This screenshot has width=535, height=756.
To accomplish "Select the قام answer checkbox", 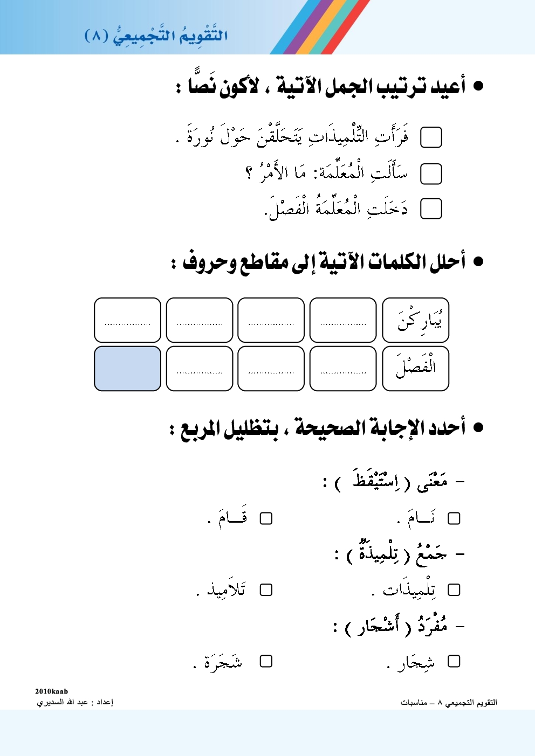I will click(x=266, y=518).
